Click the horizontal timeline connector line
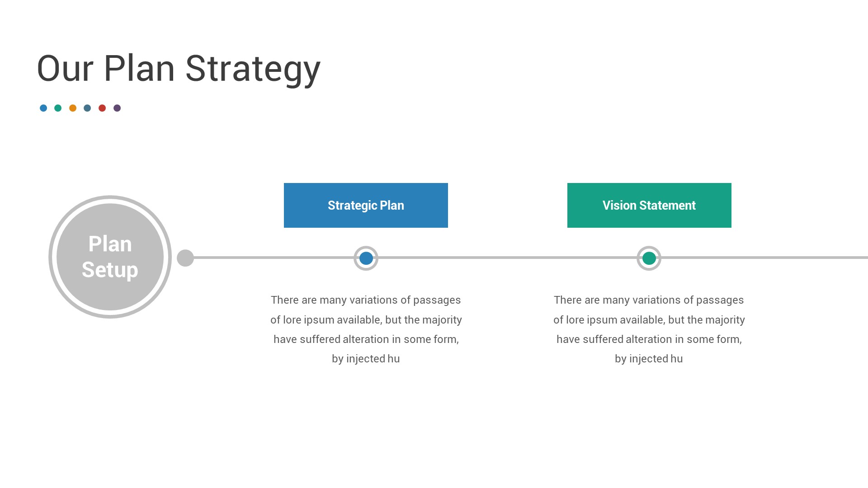Screen dimensions: 868x488 coord(507,258)
